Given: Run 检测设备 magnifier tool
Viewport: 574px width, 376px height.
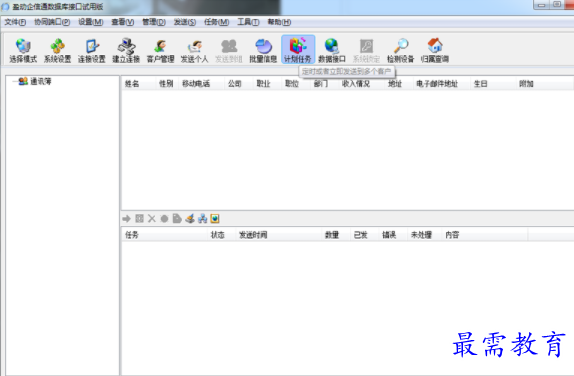Looking at the screenshot, I should [400, 50].
